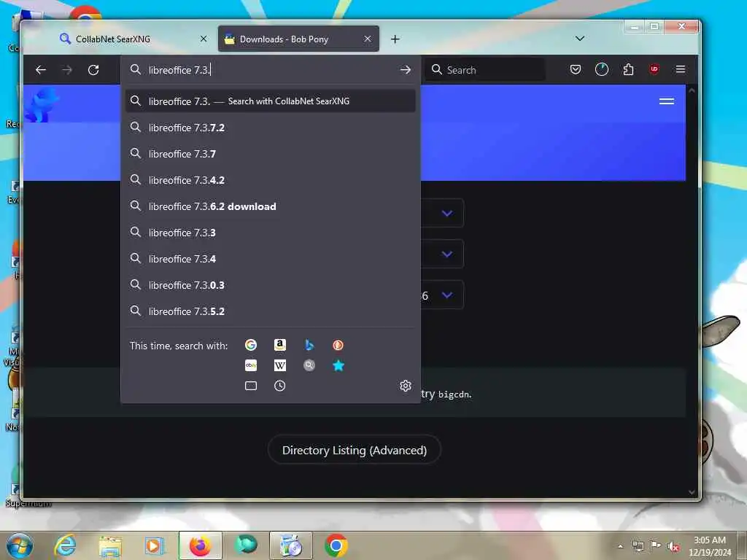This screenshot has width=747, height=560.
Task: Search bookmarks using the blue star icon
Action: coord(338,365)
